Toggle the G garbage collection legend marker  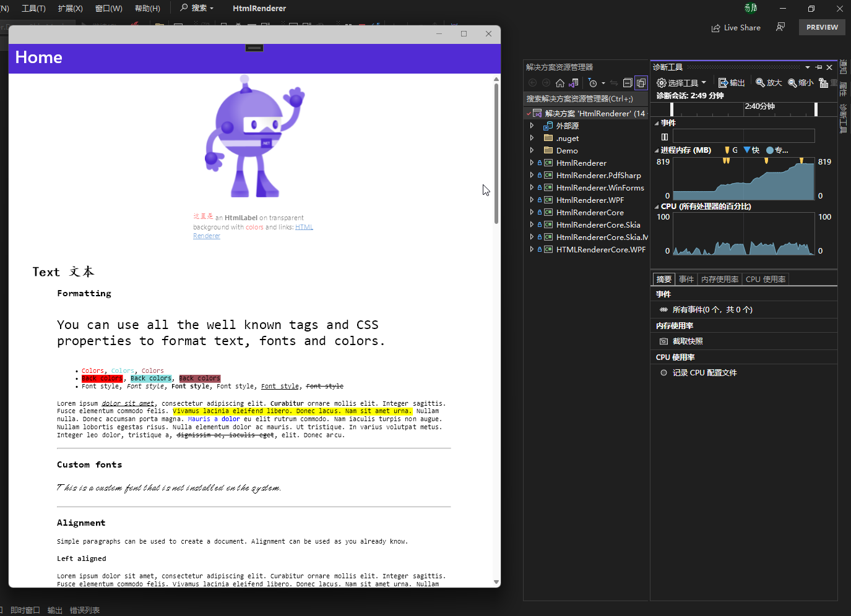point(731,150)
